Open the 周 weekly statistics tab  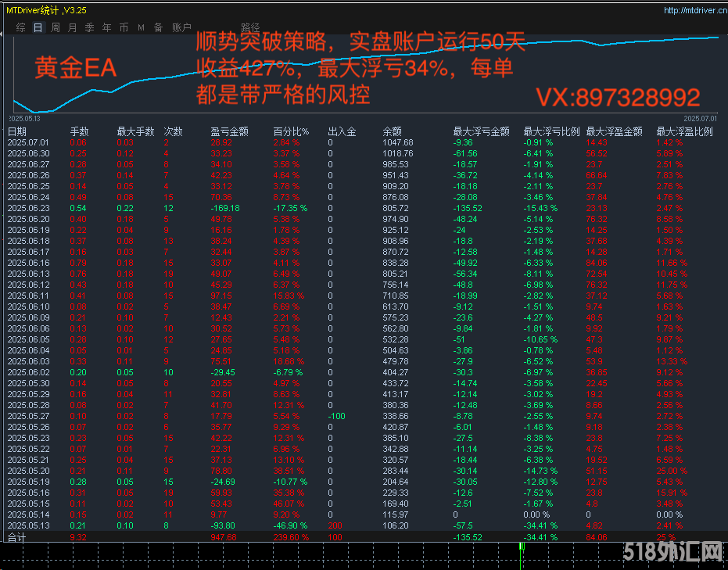coord(55,28)
